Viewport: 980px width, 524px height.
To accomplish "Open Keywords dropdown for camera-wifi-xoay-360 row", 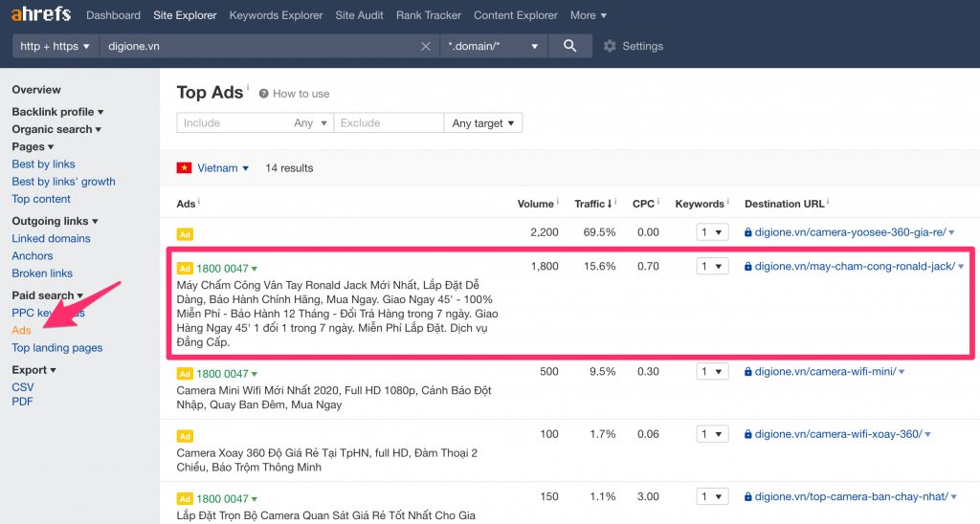I will 712,434.
